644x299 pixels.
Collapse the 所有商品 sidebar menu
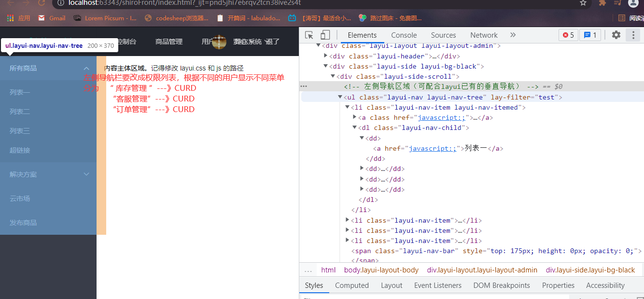[x=86, y=68]
